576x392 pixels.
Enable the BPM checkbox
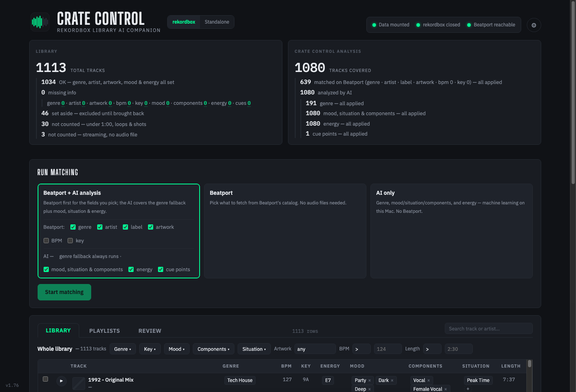[46, 240]
